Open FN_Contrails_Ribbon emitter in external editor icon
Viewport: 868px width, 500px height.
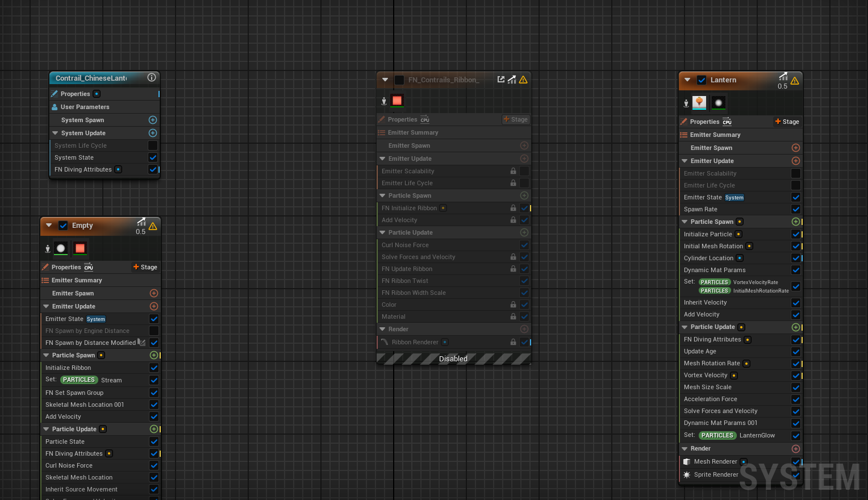pos(501,80)
